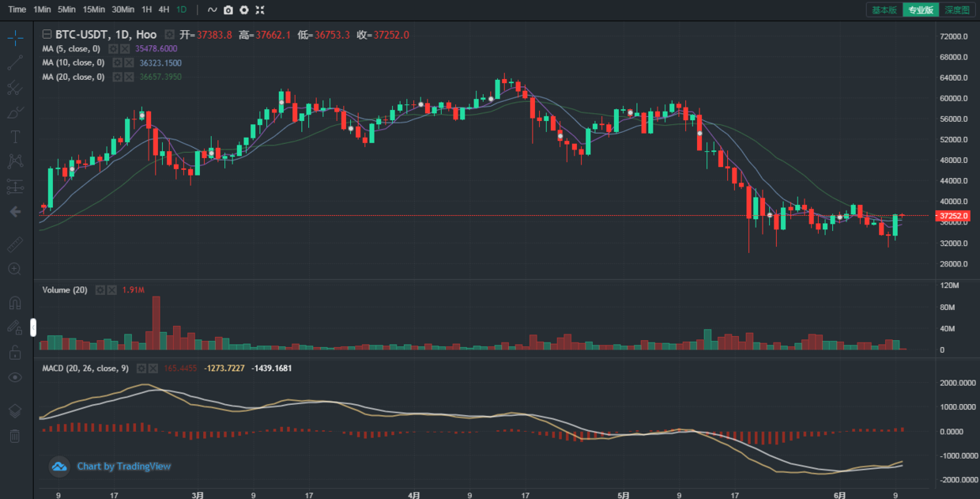
Task: Collapse the left drawing toolbar handle
Action: 33,327
